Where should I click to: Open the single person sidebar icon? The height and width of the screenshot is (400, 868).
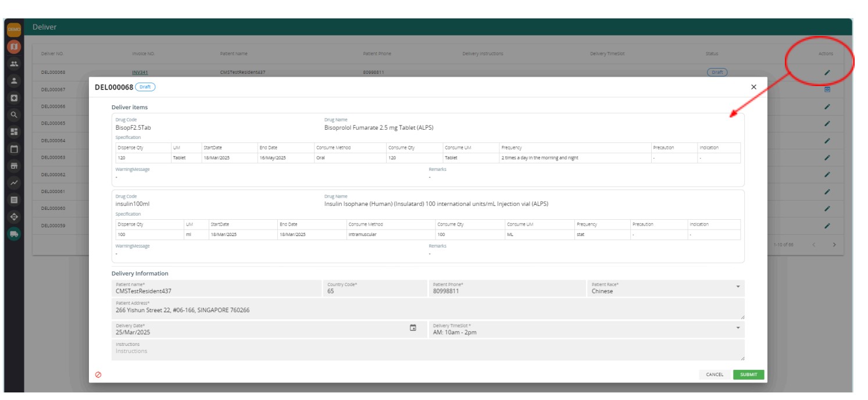(14, 81)
